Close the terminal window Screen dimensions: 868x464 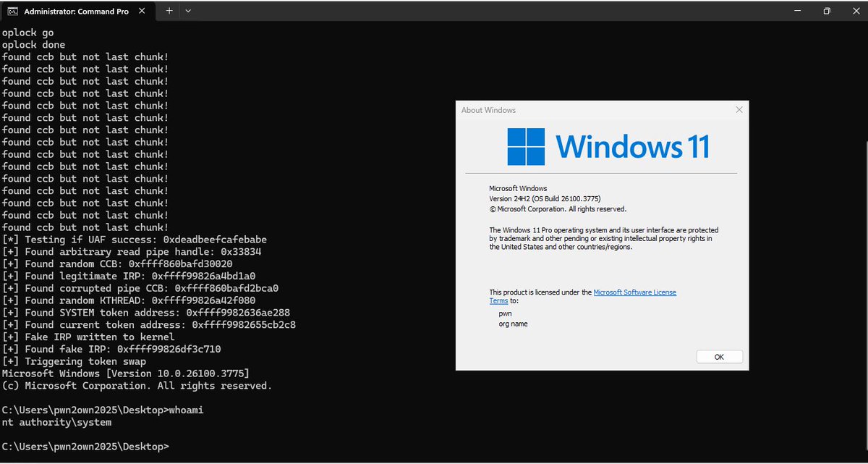click(x=855, y=11)
